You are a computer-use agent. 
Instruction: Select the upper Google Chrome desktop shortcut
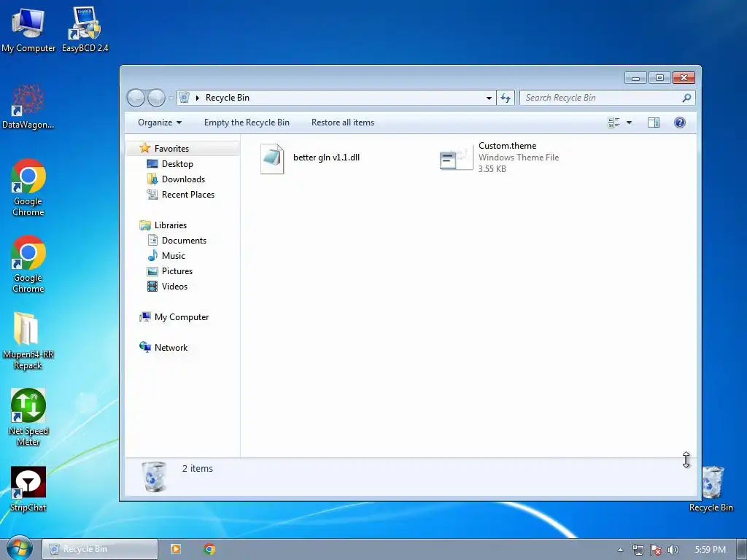tap(28, 187)
